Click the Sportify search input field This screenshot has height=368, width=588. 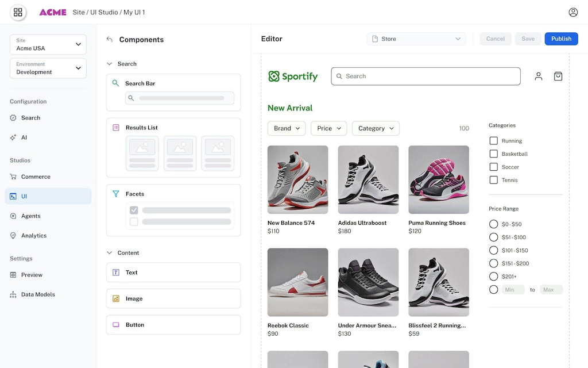(x=425, y=76)
